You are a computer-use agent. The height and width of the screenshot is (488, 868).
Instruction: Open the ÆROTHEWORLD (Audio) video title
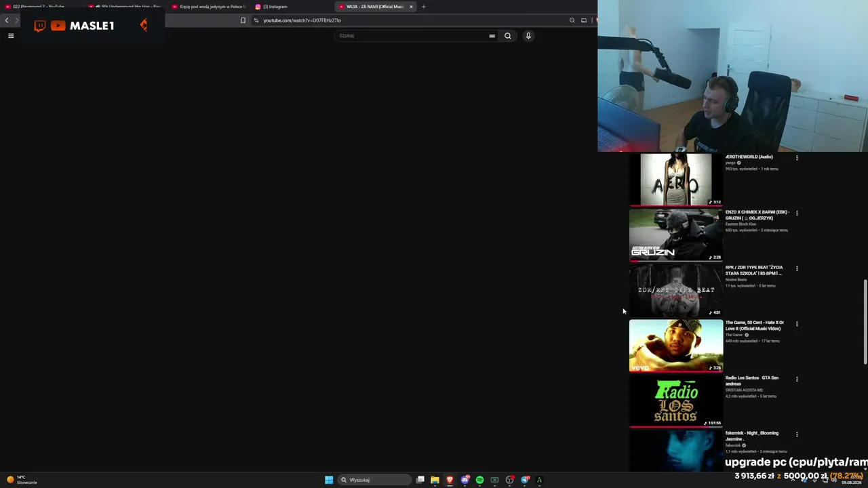click(749, 157)
